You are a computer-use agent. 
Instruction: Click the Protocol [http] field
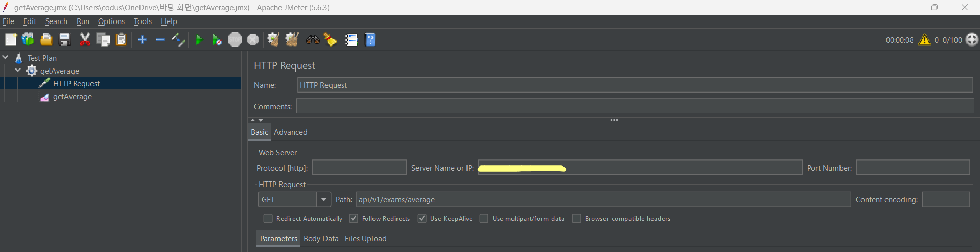(x=359, y=168)
